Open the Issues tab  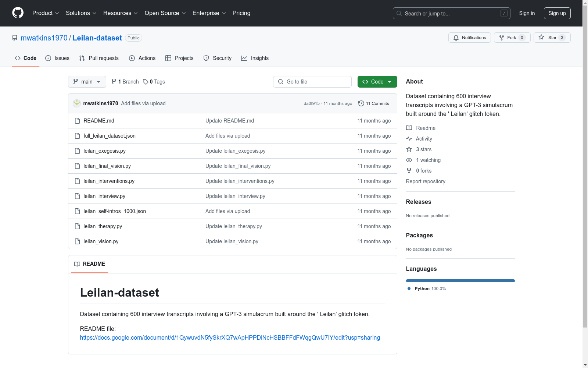pyautogui.click(x=57, y=58)
